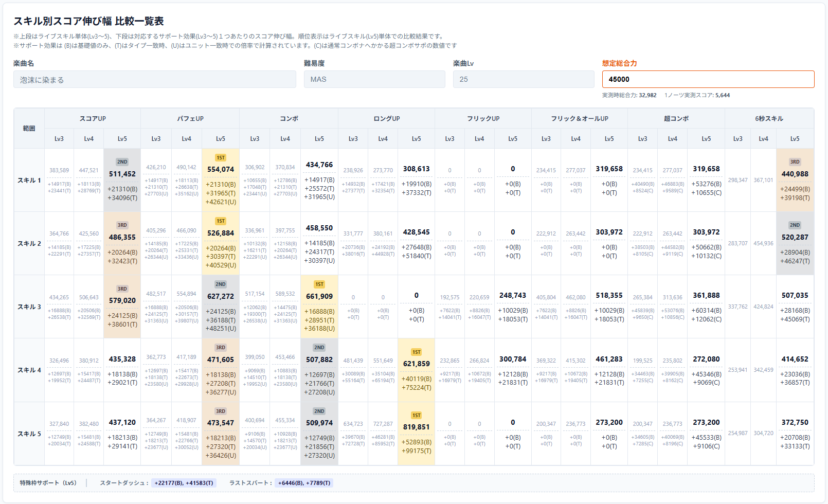Click the 471,605 score value
Image resolution: width=828 pixels, height=504 pixels.
[221, 359]
